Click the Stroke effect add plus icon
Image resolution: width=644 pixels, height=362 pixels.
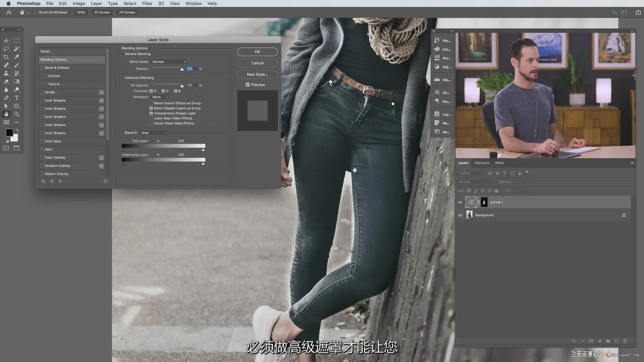[x=101, y=92]
